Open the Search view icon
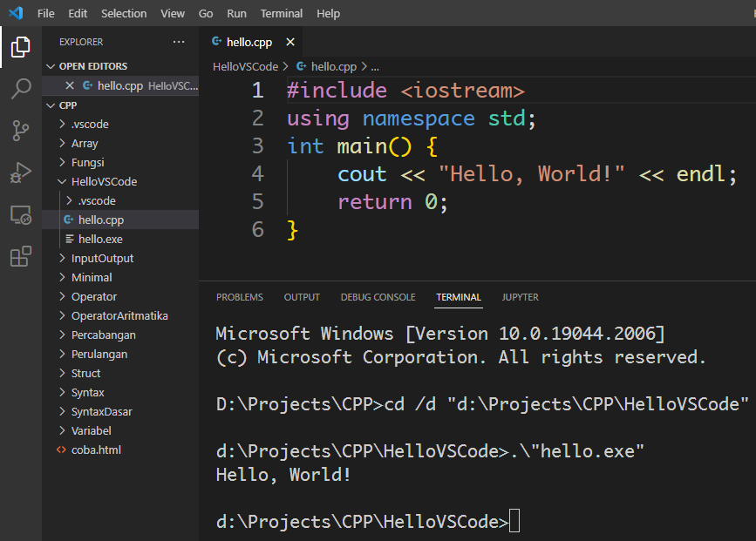Screen dimensions: 756x541 [x=20, y=89]
